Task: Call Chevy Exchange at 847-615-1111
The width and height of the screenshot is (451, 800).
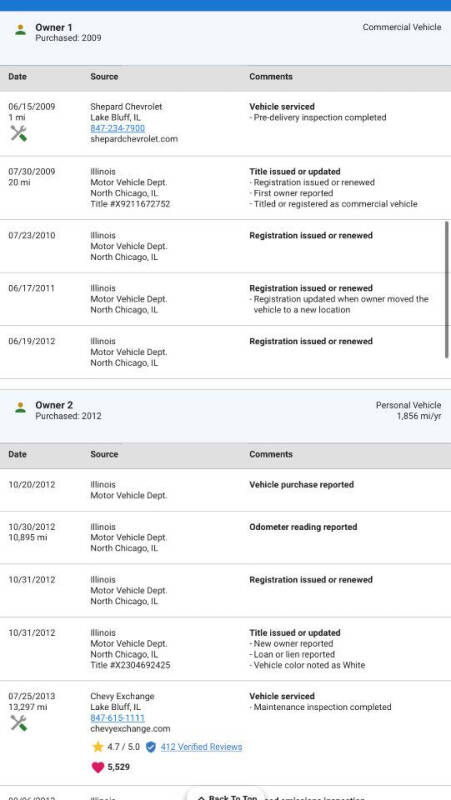Action: (x=117, y=717)
